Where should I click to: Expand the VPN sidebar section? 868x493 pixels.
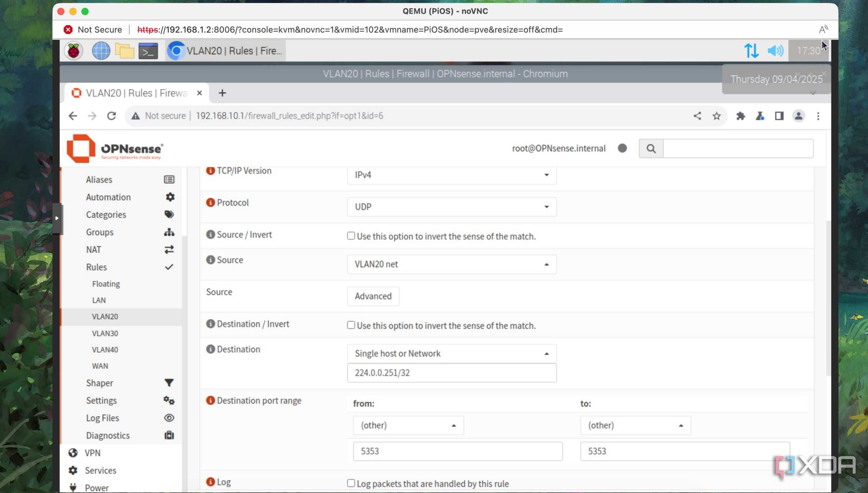tap(121, 453)
